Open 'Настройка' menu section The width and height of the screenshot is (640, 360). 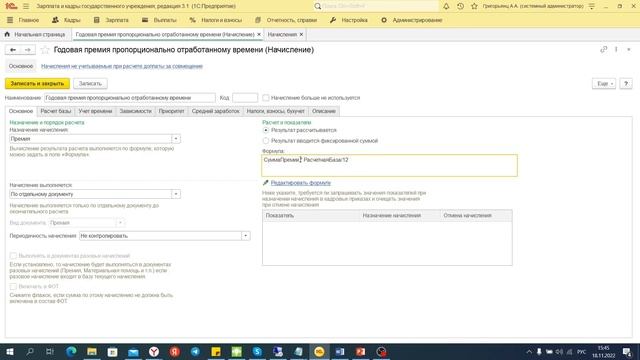(x=349, y=20)
